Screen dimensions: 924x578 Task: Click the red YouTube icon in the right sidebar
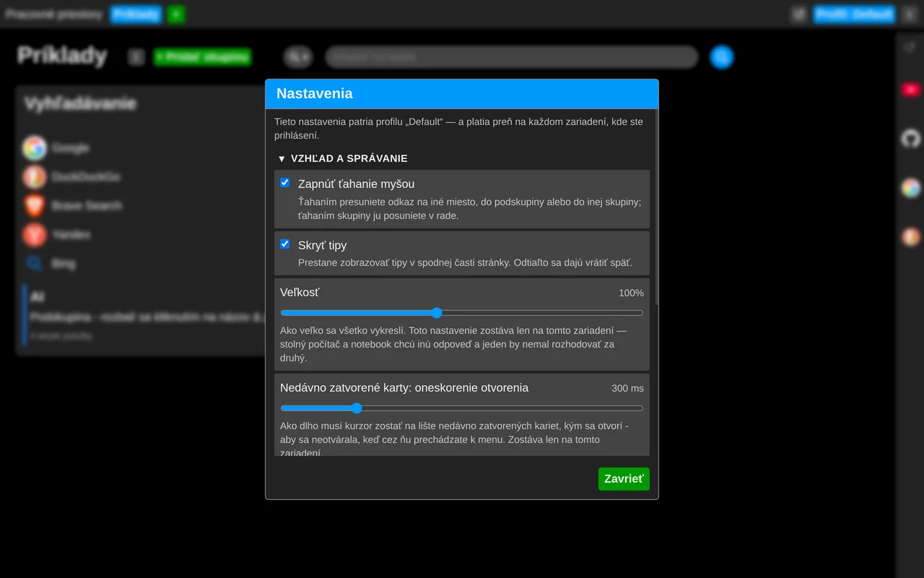[911, 90]
